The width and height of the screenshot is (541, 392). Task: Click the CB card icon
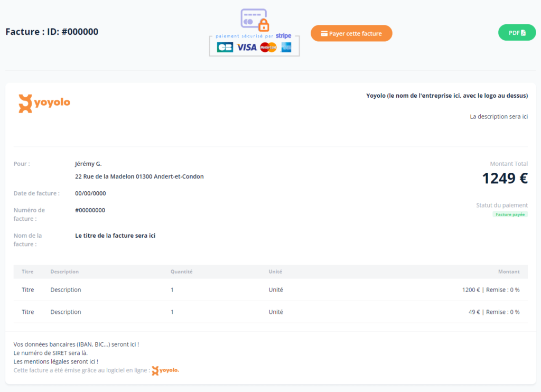pos(225,47)
